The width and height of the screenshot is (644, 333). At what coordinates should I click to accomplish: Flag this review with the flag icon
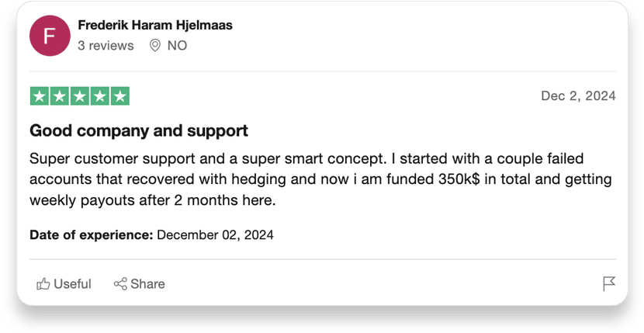609,283
